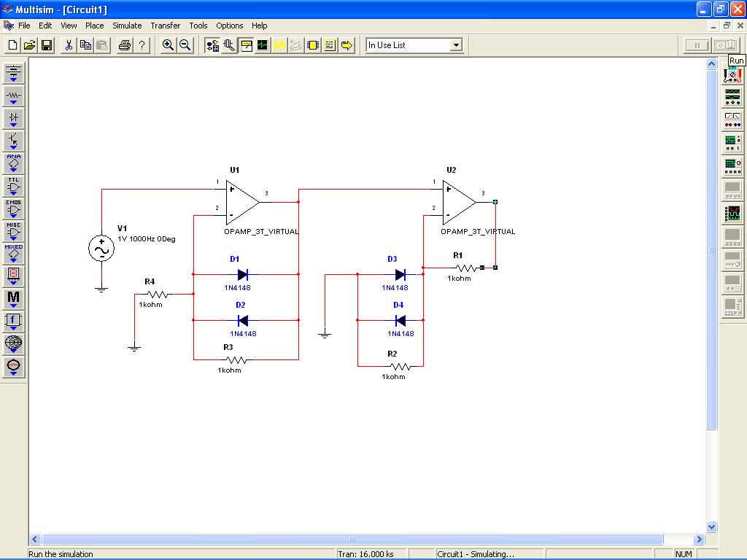747x560 pixels.
Task: Open the Miscellaneous M component group
Action: pyautogui.click(x=13, y=298)
